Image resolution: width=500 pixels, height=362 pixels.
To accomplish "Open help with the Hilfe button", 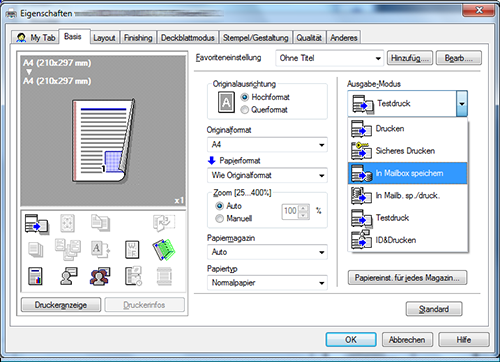I will (x=464, y=340).
